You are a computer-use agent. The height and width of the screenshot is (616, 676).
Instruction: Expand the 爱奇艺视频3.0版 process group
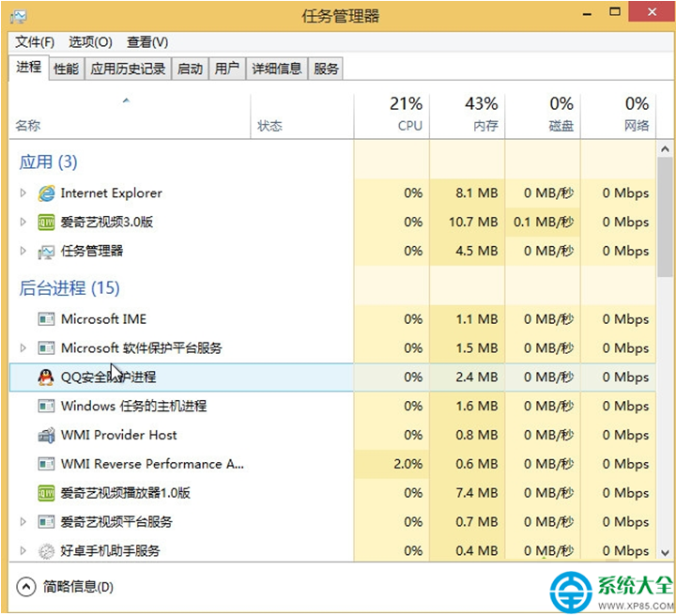coord(23,222)
